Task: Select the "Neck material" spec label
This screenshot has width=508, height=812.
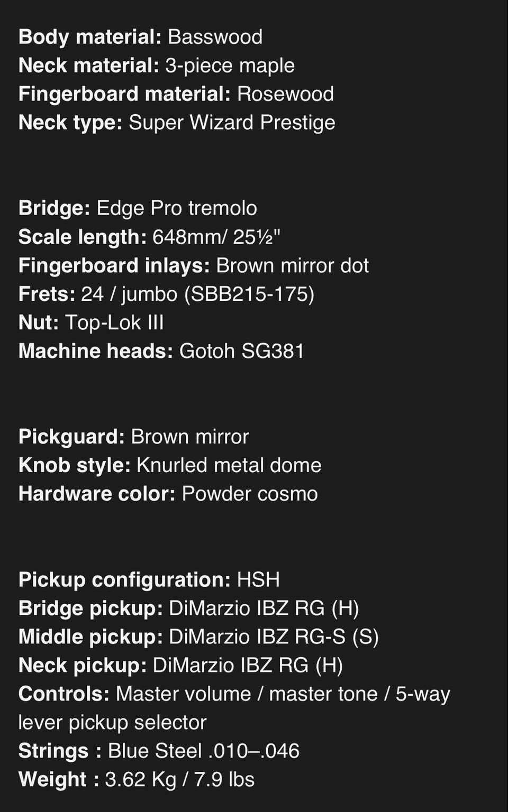Action: point(88,66)
